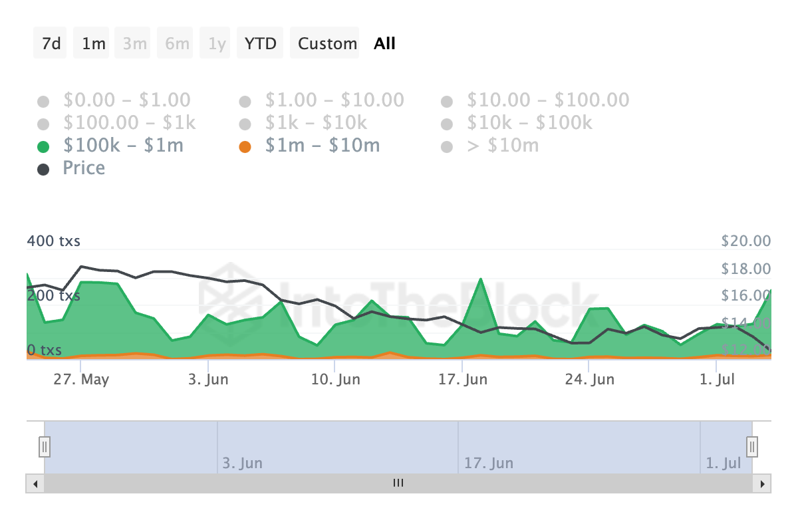Click the green $100k - $1m legend dot
The width and height of the screenshot is (798, 532).
[44, 146]
